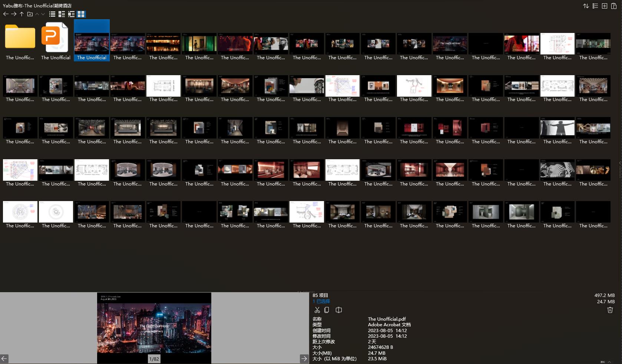Go up to the parent folder

click(22, 14)
